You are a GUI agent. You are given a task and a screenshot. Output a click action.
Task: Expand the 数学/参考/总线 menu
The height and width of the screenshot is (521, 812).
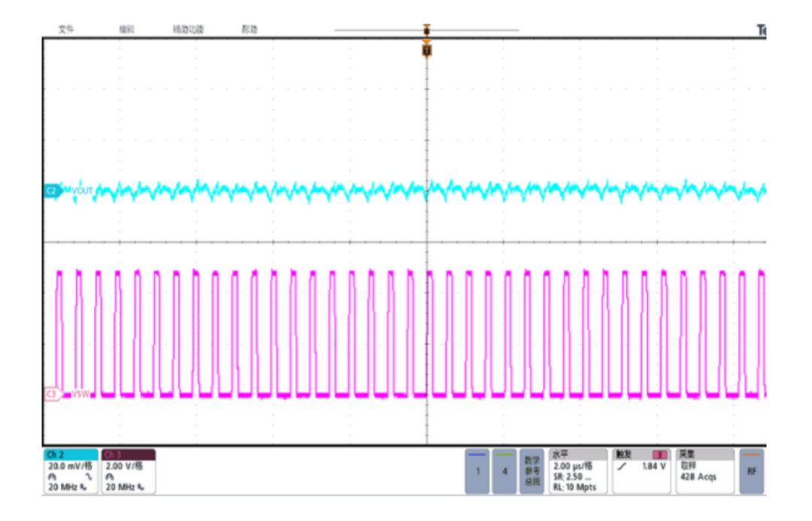[x=531, y=471]
